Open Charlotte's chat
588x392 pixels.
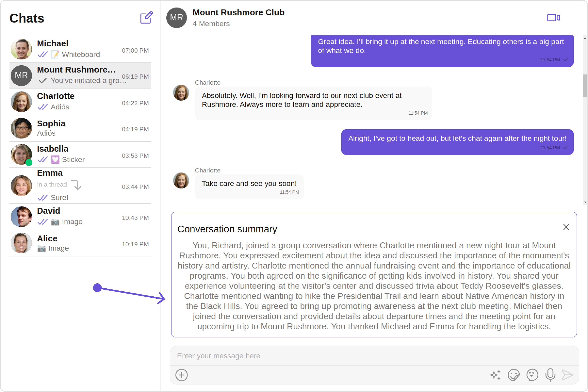[80, 102]
